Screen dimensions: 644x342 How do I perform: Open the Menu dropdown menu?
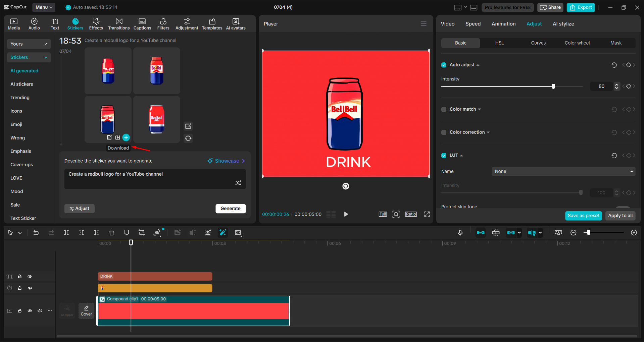(x=44, y=7)
